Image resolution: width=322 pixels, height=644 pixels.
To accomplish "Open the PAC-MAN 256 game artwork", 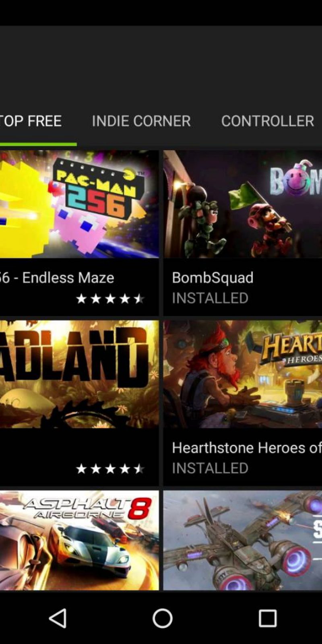I will 79,204.
